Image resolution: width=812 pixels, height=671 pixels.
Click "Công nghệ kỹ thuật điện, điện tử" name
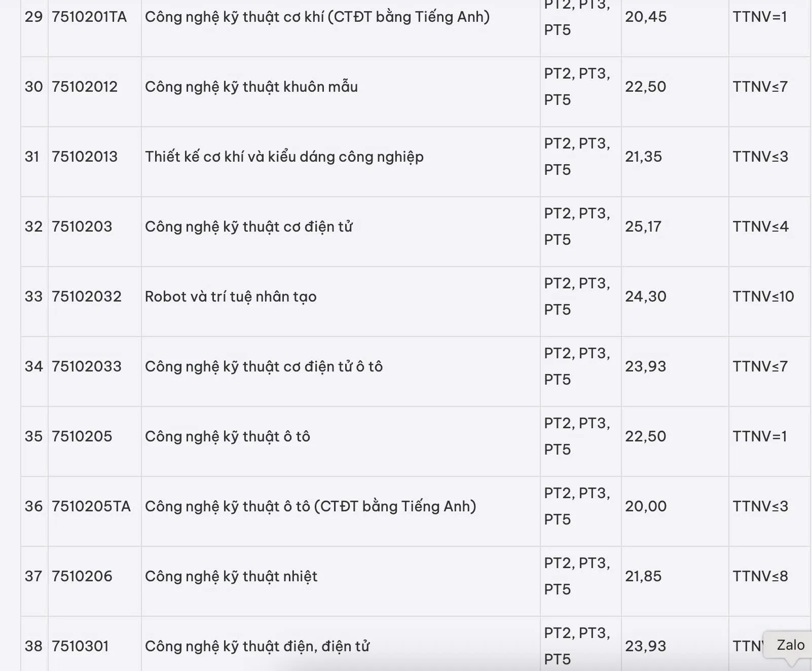(257, 647)
